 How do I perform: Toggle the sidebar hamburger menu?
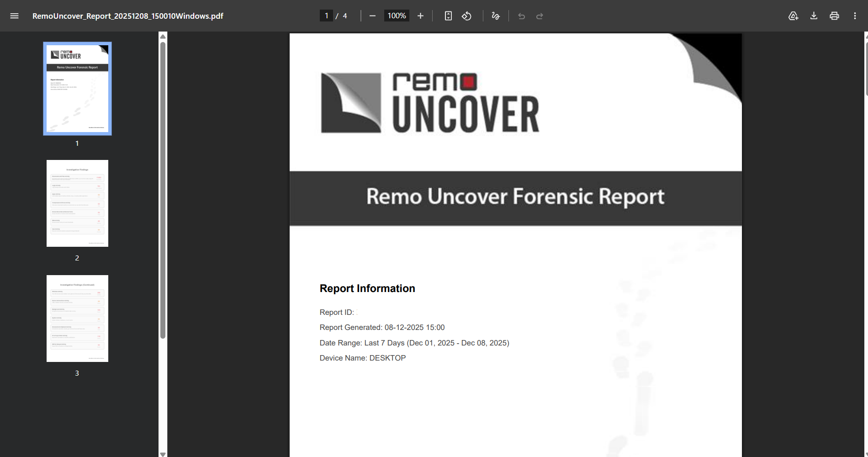tap(14, 16)
